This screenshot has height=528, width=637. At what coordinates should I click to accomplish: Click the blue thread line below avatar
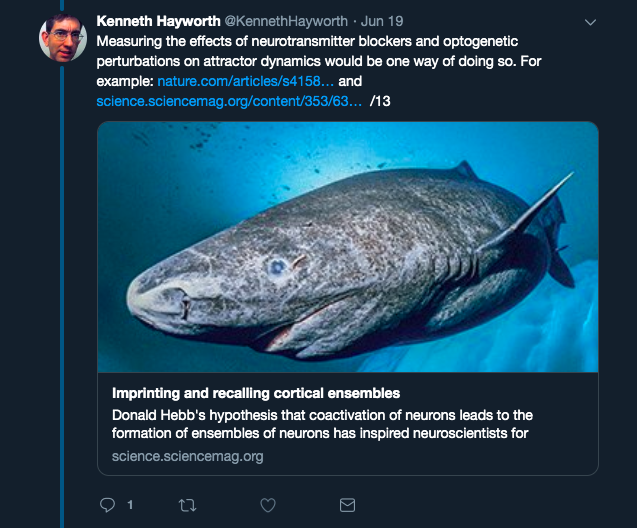[62, 296]
